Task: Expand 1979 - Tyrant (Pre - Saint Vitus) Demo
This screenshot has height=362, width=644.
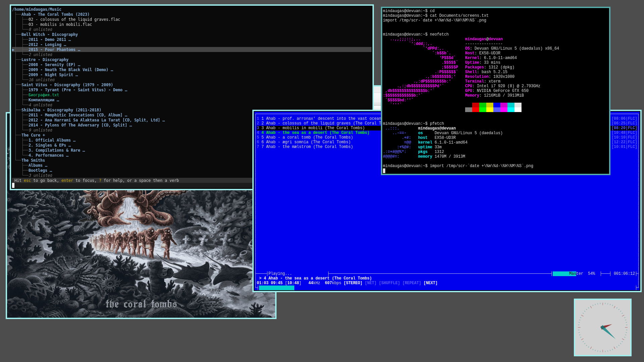Action: (78, 90)
